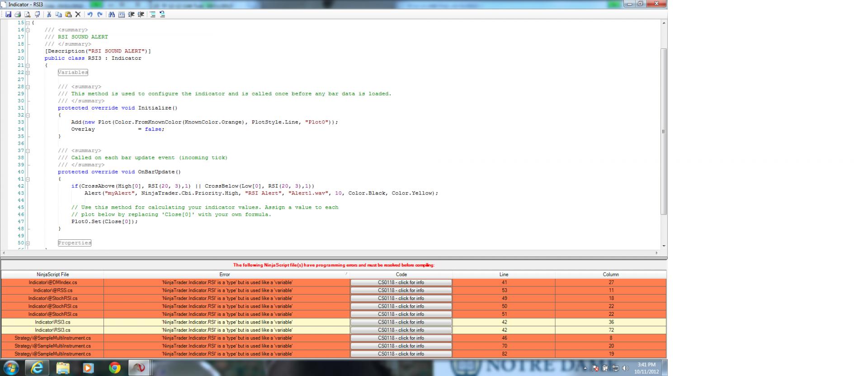Viewport: 868px width, 376px height.
Task: Click the left-arrow indent lines icon
Action: point(131,14)
